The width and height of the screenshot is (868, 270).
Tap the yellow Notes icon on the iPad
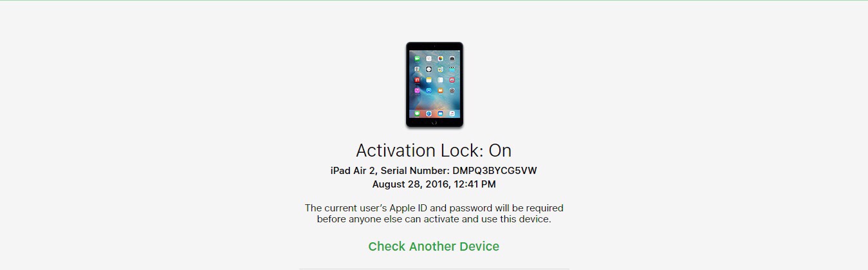429,80
